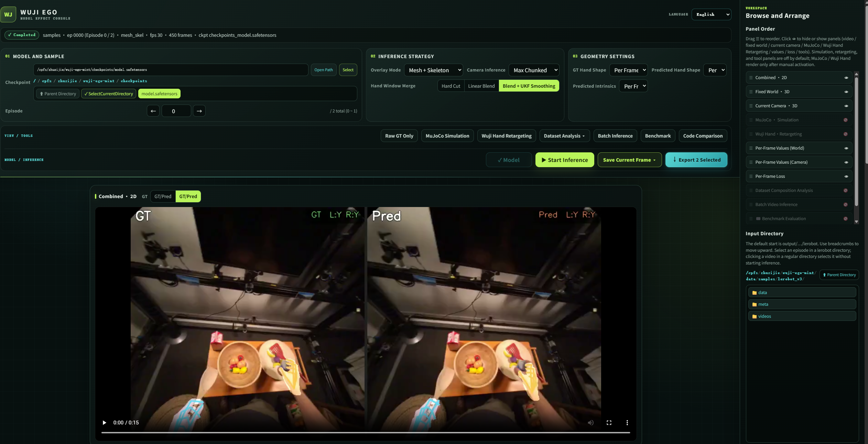Screen dimensions: 868x444
Task: Mute the video volume
Action: [x=590, y=423]
